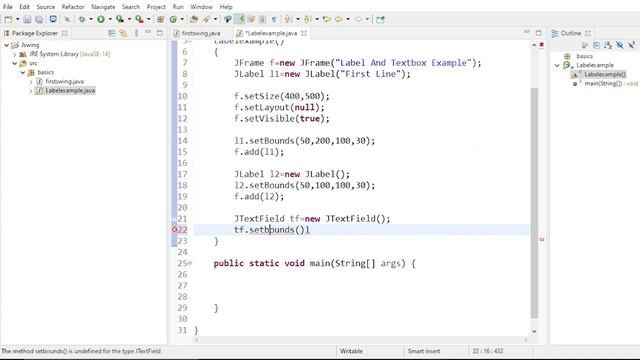Toggle Mark Occurrences highlighted toolbar icon
The image size is (640, 360).
[241, 19]
